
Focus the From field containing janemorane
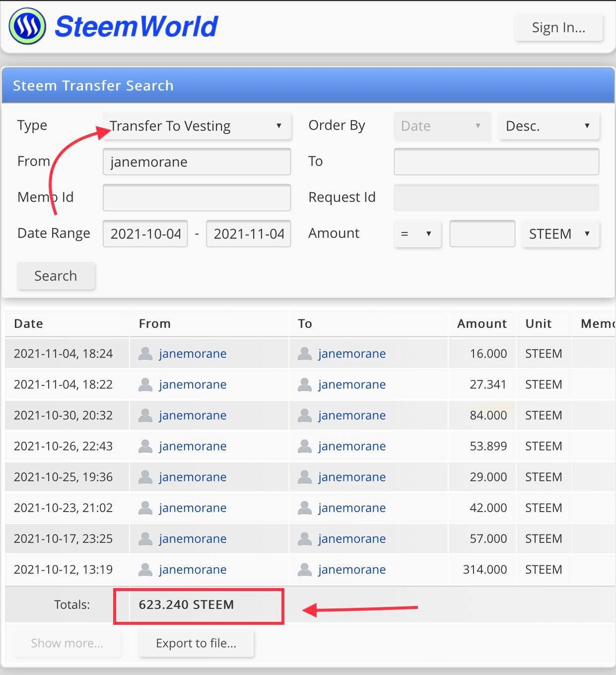pos(197,162)
